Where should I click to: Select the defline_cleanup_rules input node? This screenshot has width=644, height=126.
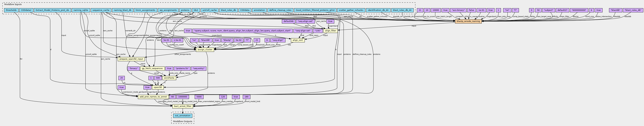280,10
